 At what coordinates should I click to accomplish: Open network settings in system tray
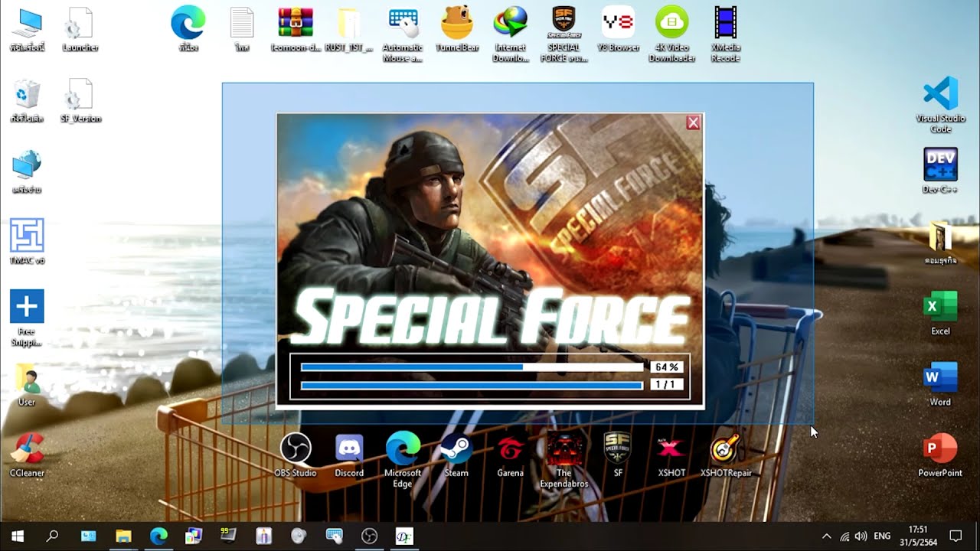click(844, 536)
